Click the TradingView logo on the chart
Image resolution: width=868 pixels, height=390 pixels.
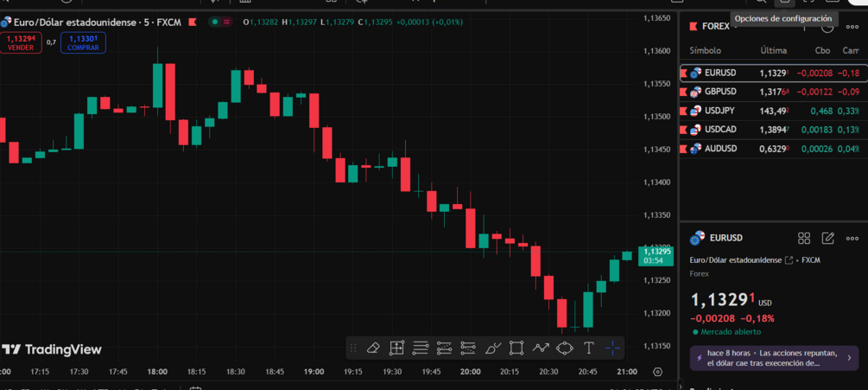point(52,349)
